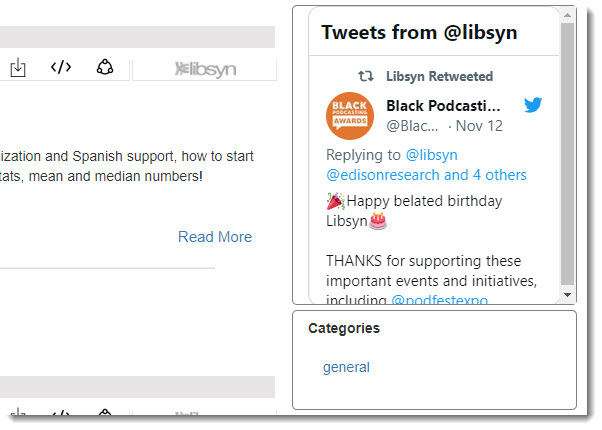Image resolution: width=602 pixels, height=430 pixels.
Task: Open Black Podcasting Awards avatar
Action: [x=350, y=116]
